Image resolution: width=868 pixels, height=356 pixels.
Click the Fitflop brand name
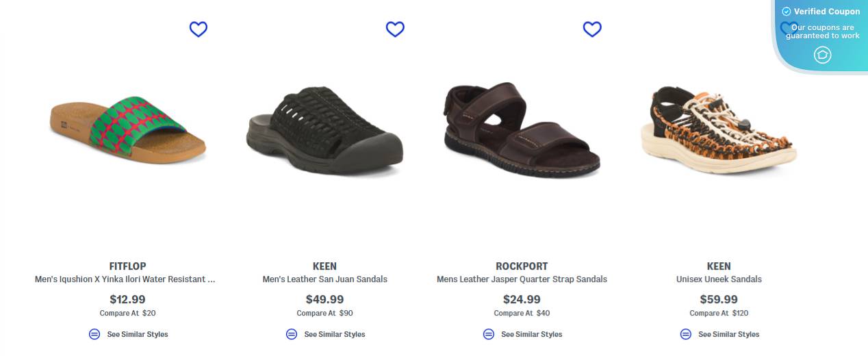tap(128, 266)
